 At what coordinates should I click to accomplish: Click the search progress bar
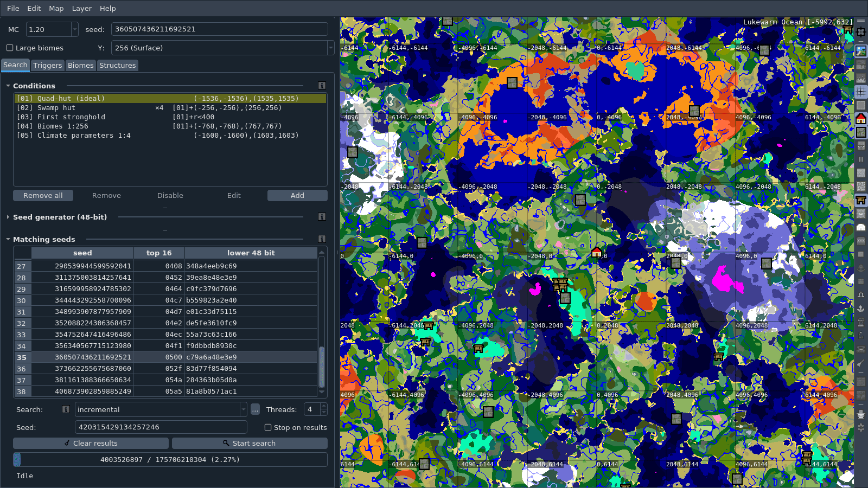170,459
